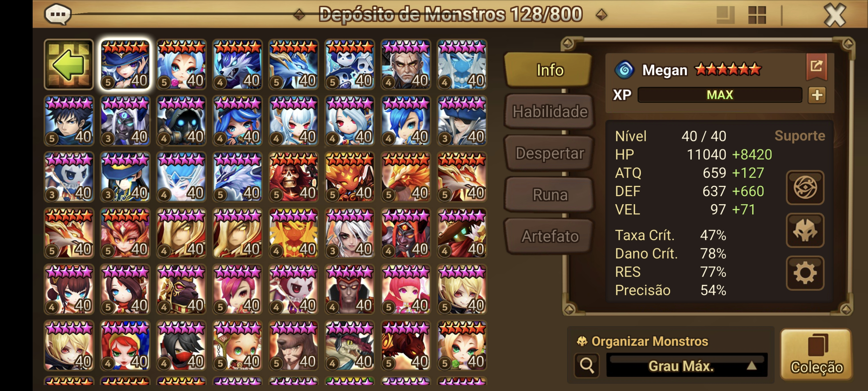Open the Despertar tab
868x391 pixels.
click(x=549, y=153)
